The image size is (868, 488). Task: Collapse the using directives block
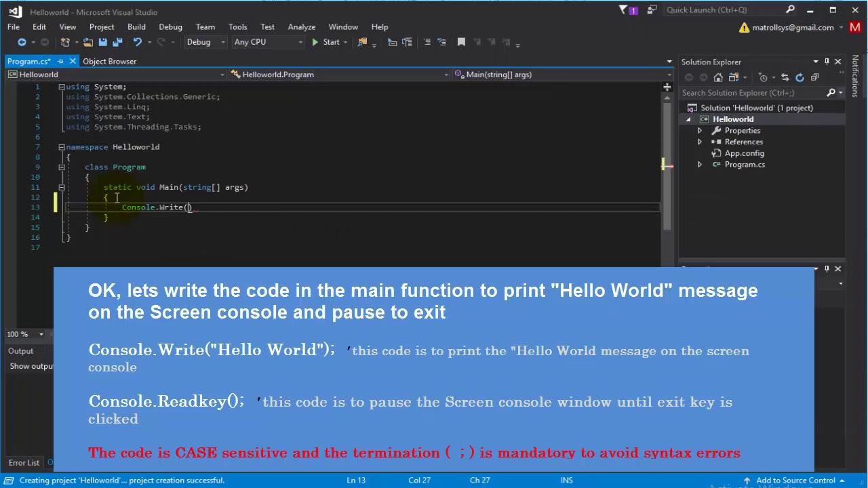[x=61, y=87]
